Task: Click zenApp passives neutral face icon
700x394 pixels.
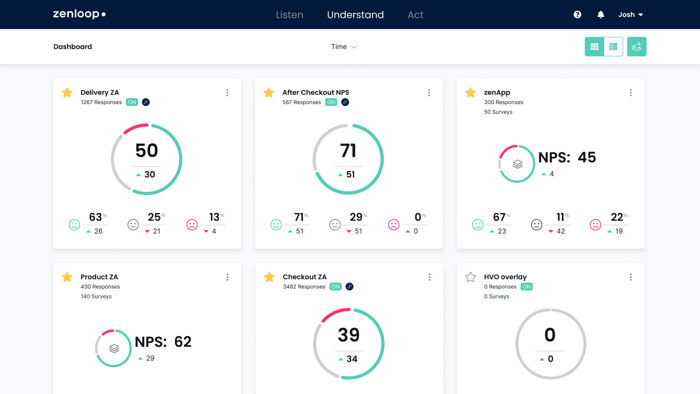Action: pyautogui.click(x=537, y=224)
